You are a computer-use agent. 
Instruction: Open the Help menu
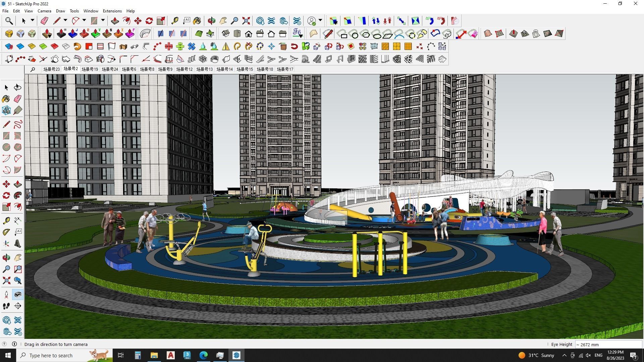point(130,11)
